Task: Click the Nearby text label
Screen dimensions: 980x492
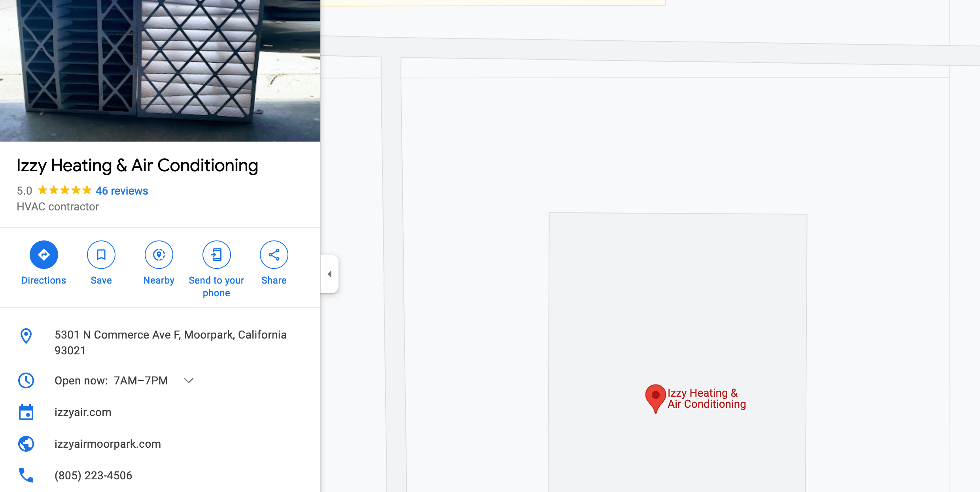Action: pos(159,280)
